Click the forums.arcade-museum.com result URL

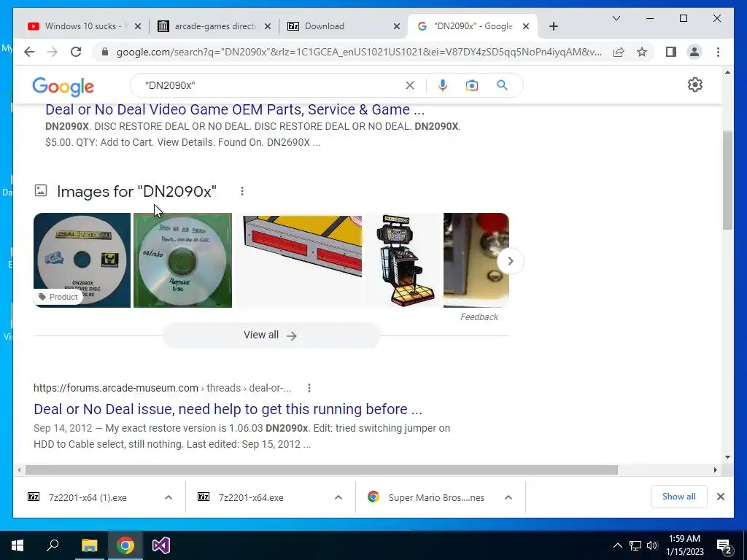pyautogui.click(x=162, y=388)
